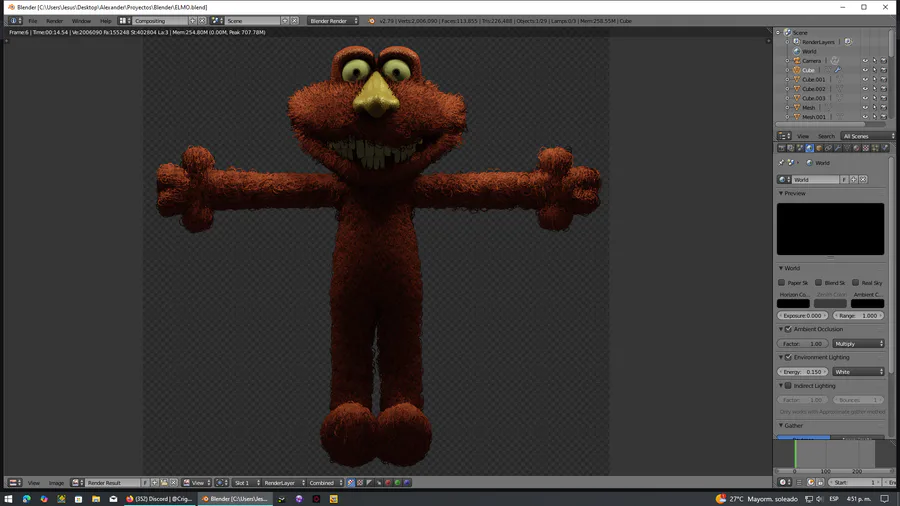Screen dimensions: 900x506
Task: Toggle visibility eye for Mesh
Action: coord(865,108)
